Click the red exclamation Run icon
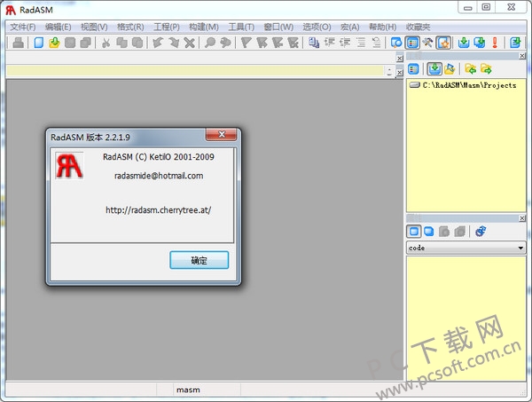532x402 pixels. click(495, 43)
